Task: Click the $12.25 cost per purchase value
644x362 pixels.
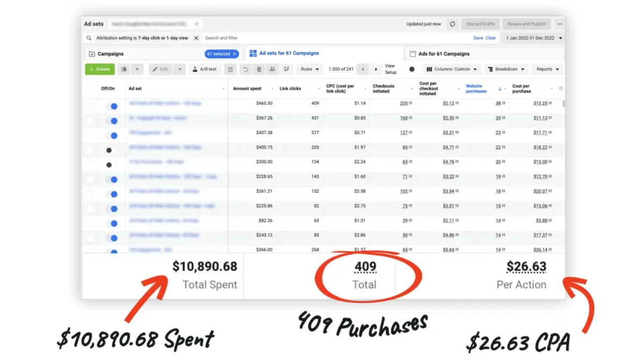Action: pyautogui.click(x=540, y=104)
